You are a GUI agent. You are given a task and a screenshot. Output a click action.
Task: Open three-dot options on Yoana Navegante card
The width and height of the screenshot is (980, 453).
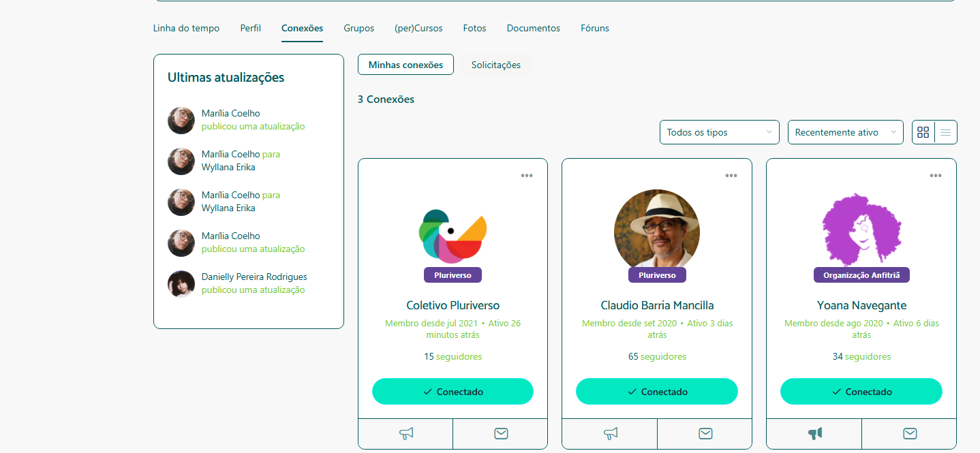pos(936,175)
